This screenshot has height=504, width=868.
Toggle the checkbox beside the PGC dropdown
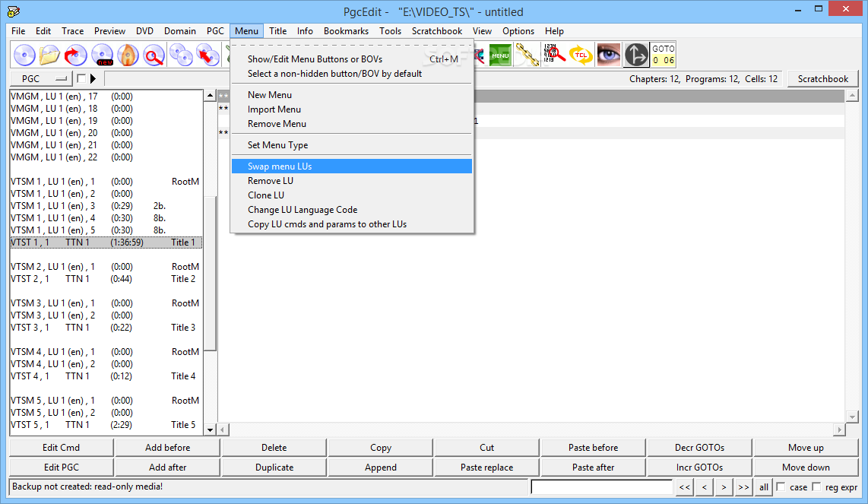click(x=81, y=78)
